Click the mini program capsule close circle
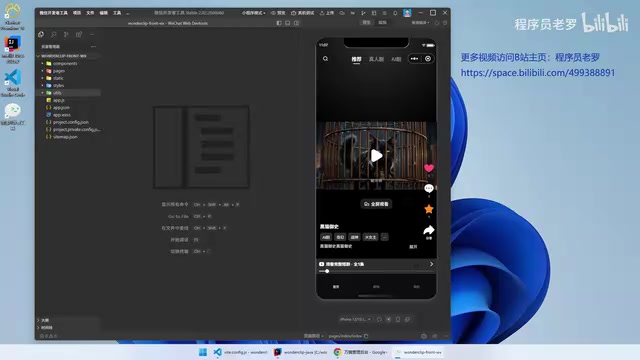 (x=428, y=59)
